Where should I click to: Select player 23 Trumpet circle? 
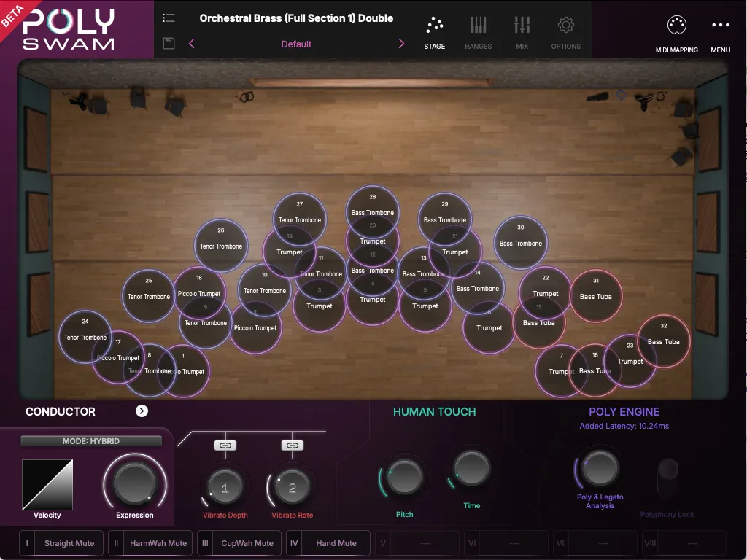click(x=630, y=360)
